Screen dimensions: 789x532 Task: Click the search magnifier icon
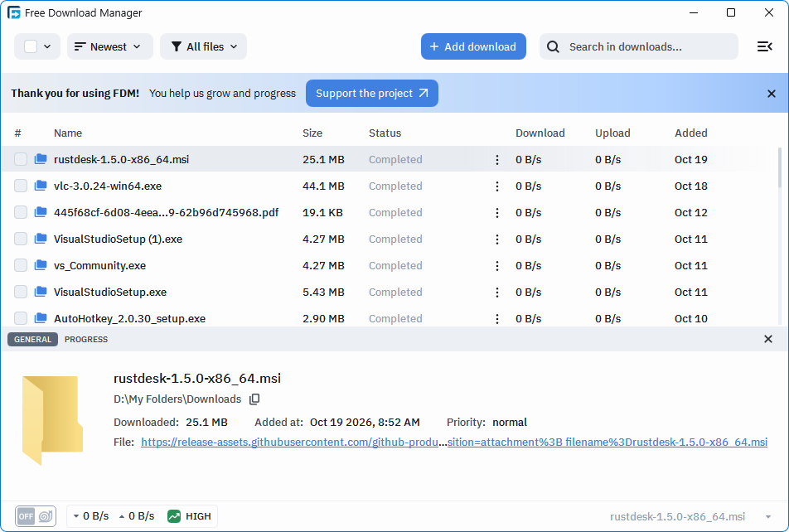click(553, 46)
